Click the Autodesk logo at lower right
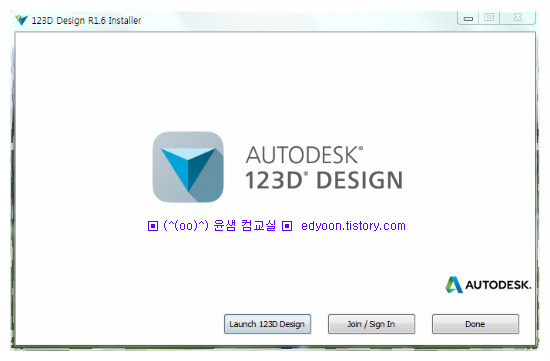The height and width of the screenshot is (361, 550). coord(488,285)
